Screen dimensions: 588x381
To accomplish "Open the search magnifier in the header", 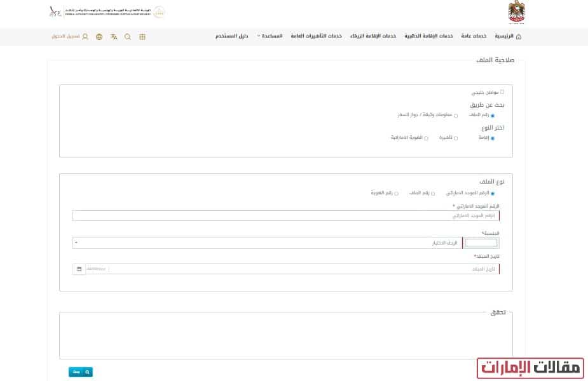I will pos(128,37).
